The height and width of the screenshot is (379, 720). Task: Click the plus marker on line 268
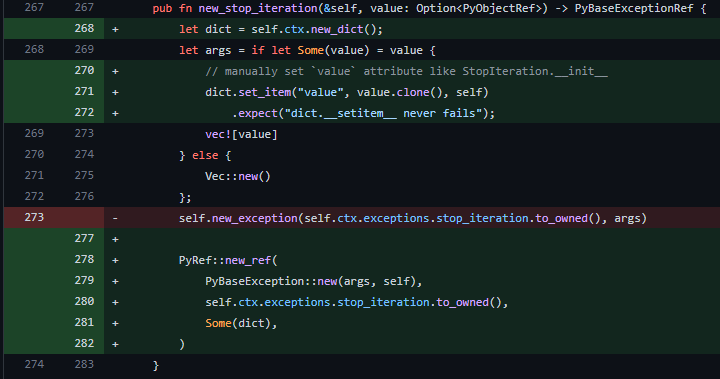click(115, 29)
